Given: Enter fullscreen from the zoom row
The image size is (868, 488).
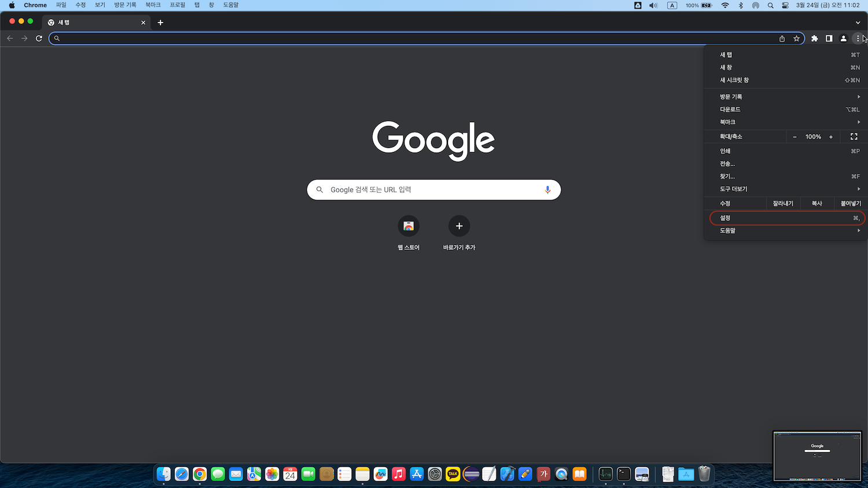Looking at the screenshot, I should (x=854, y=136).
